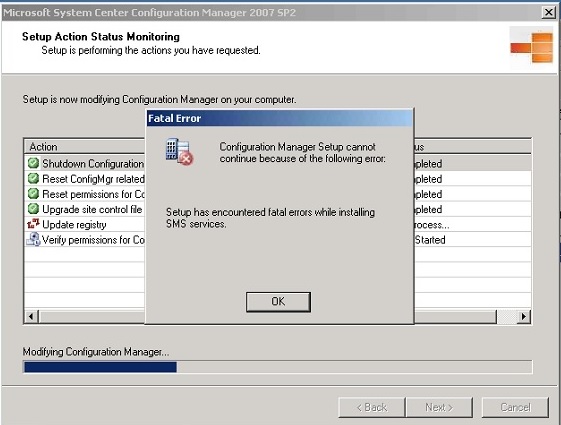Select the Update registry row
Viewport: 561px width, 425px height.
(x=278, y=224)
